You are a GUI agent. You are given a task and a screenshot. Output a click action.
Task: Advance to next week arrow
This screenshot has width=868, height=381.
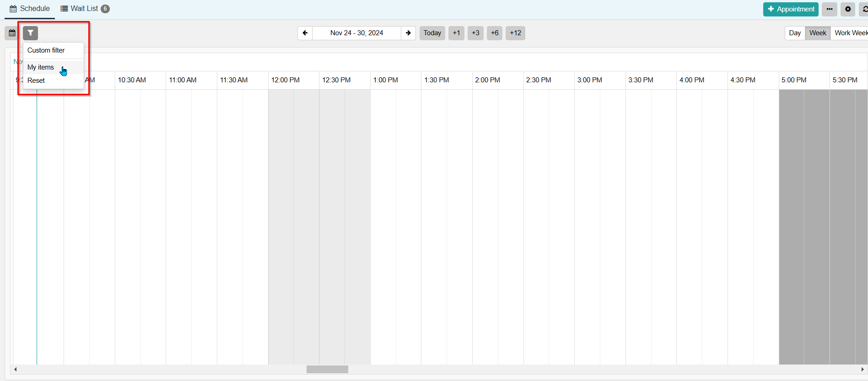coord(408,33)
